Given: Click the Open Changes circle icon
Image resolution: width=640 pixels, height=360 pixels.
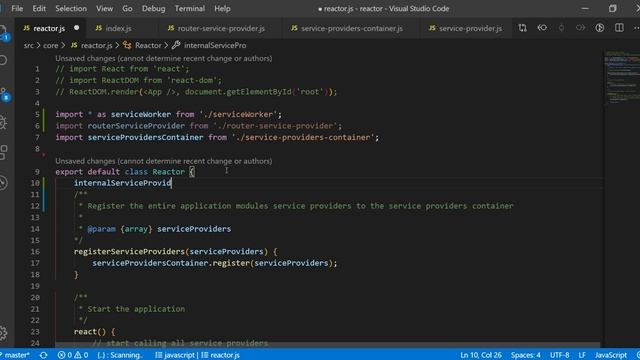Looking at the screenshot, I should coord(561,28).
